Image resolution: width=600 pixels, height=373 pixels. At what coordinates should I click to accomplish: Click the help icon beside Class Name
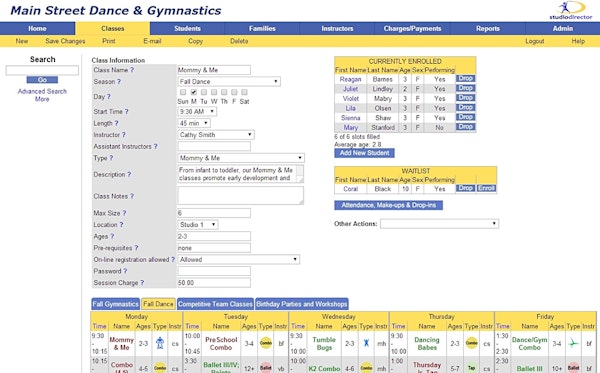[132, 70]
